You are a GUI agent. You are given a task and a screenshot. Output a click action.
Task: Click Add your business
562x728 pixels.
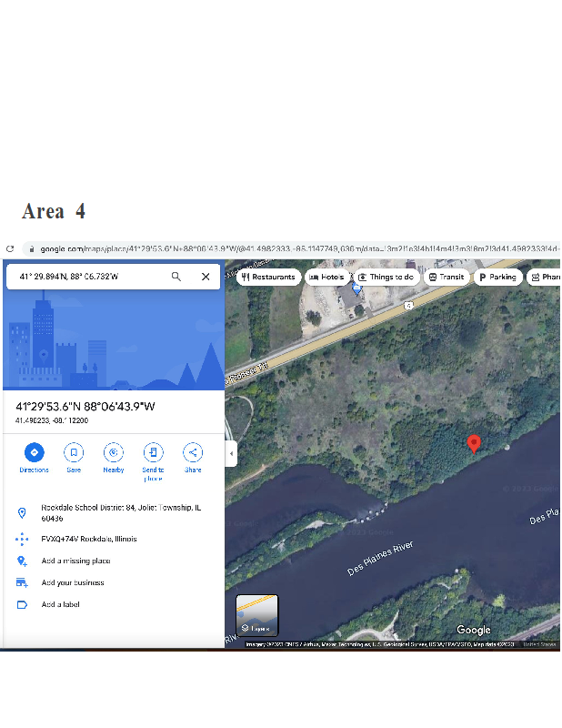point(73,583)
